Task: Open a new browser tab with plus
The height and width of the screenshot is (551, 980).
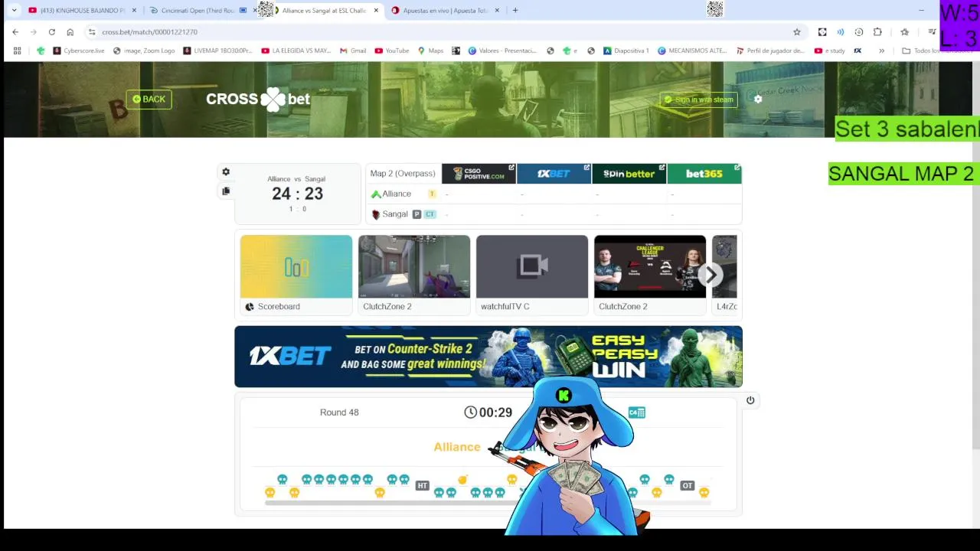Action: 515,11
